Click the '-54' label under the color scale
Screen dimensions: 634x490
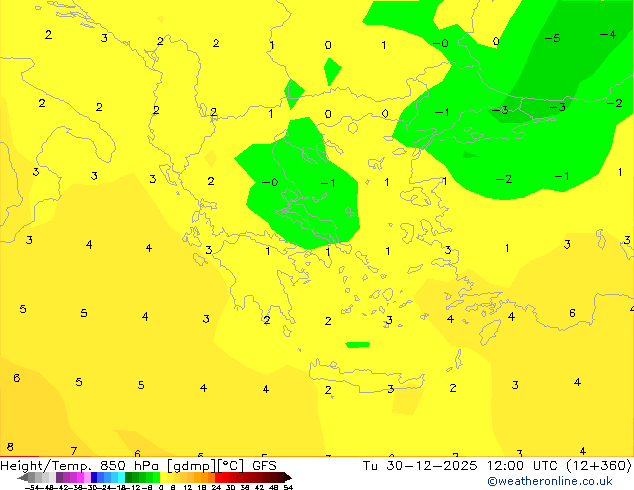pyautogui.click(x=33, y=487)
